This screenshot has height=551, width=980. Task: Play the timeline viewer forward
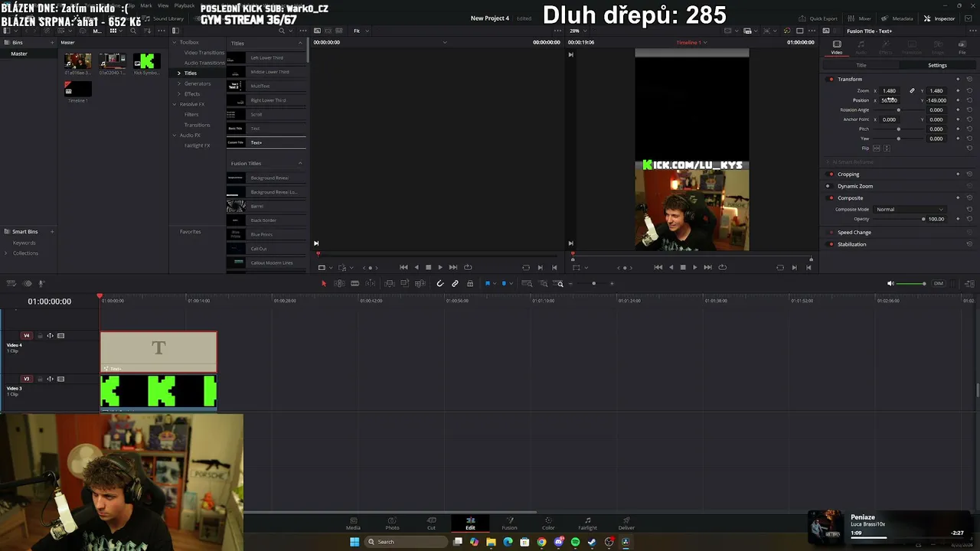(694, 267)
